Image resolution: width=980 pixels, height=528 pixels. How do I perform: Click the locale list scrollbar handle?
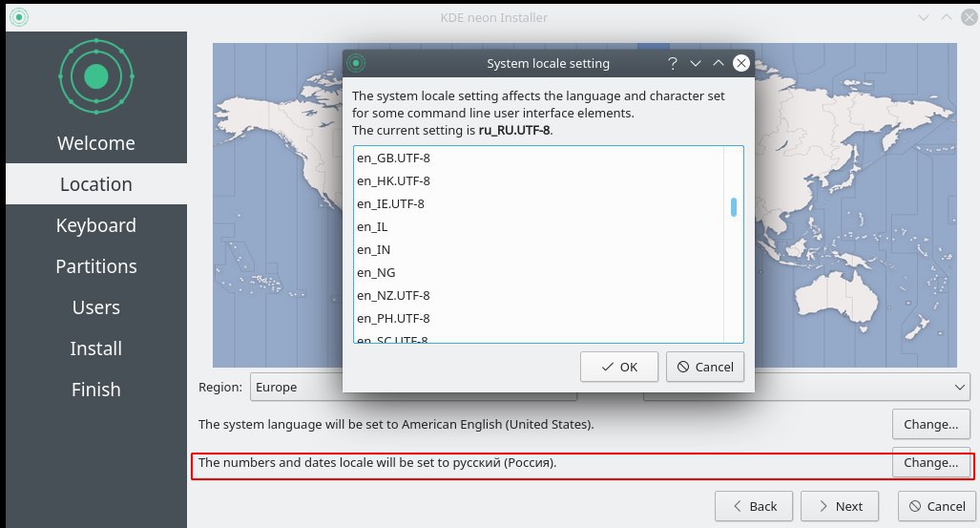pyautogui.click(x=734, y=207)
